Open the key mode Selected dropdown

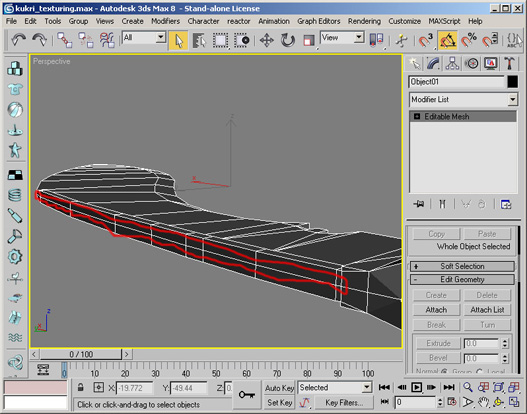coord(334,387)
